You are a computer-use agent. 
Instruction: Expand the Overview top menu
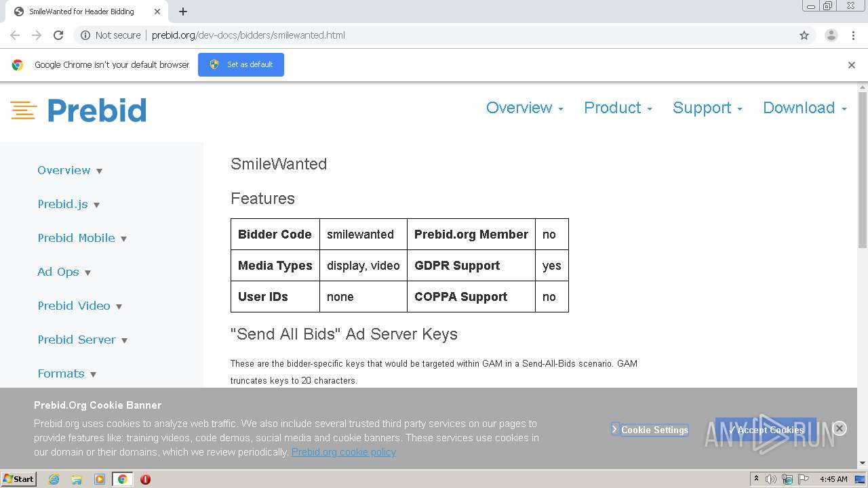524,108
